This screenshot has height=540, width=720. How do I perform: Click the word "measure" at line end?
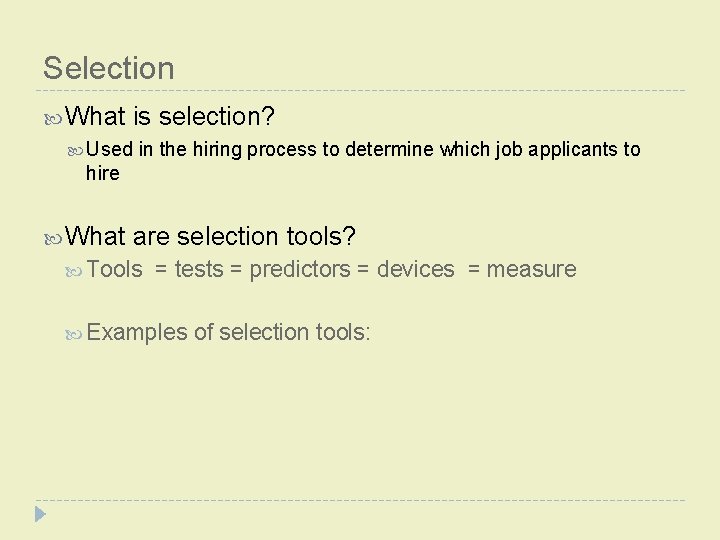pos(531,269)
